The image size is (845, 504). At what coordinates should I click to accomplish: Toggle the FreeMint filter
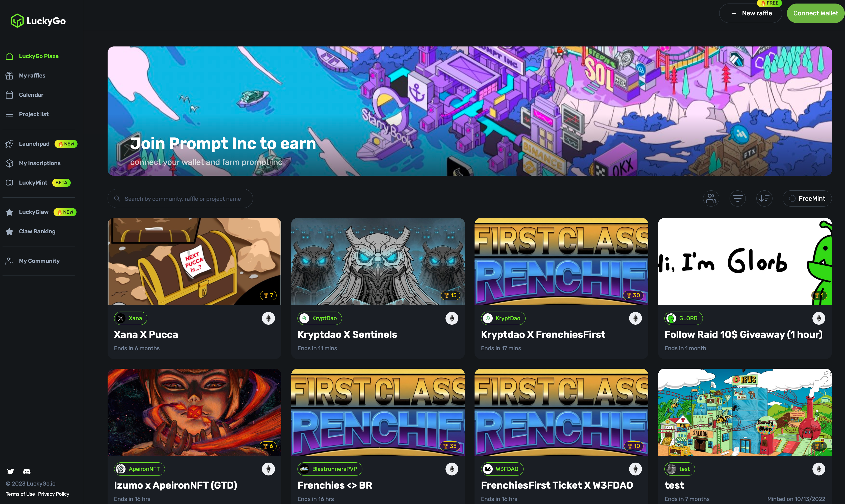pyautogui.click(x=807, y=198)
